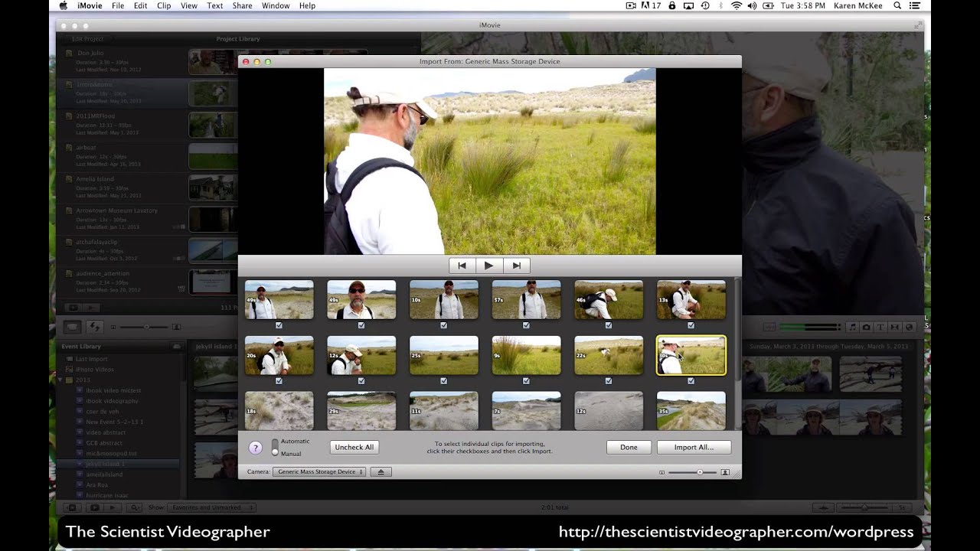Image resolution: width=980 pixels, height=551 pixels.
Task: Open the import help button
Action: click(256, 448)
